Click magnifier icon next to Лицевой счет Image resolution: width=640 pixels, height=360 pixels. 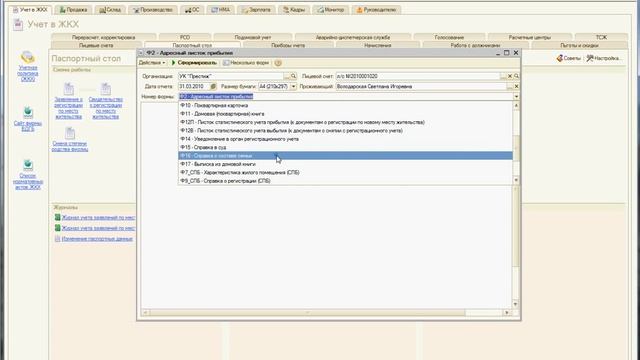click(x=516, y=76)
